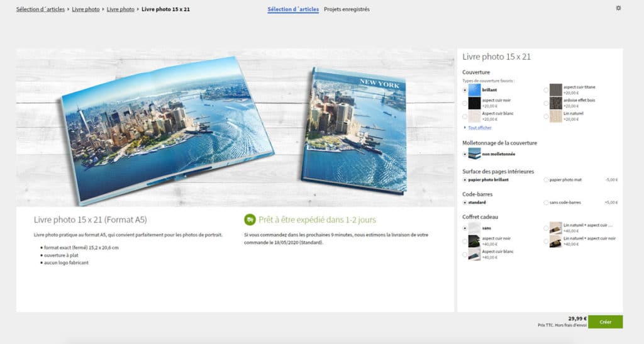Image resolution: width=644 pixels, height=344 pixels.
Task: Click the green shipping truck icon
Action: coord(250,219)
